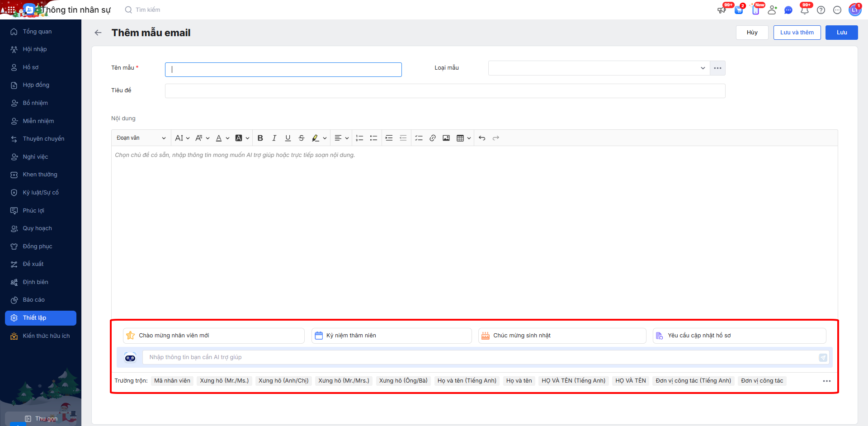Apply underline formatting in editor
This screenshot has width=868, height=426.
(288, 138)
